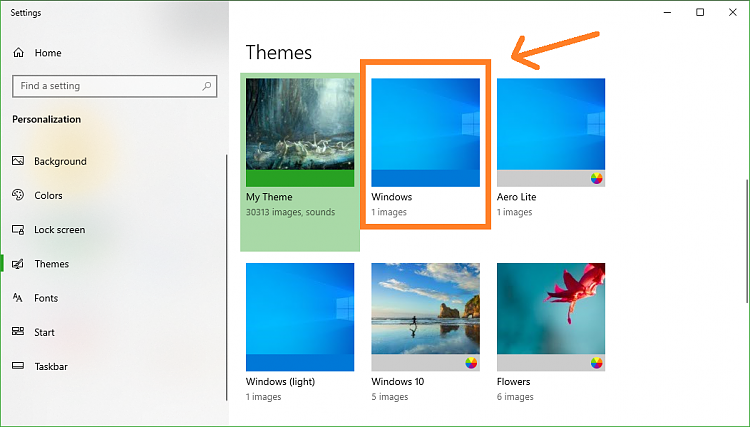
Task: Click the Home house icon
Action: pos(18,53)
